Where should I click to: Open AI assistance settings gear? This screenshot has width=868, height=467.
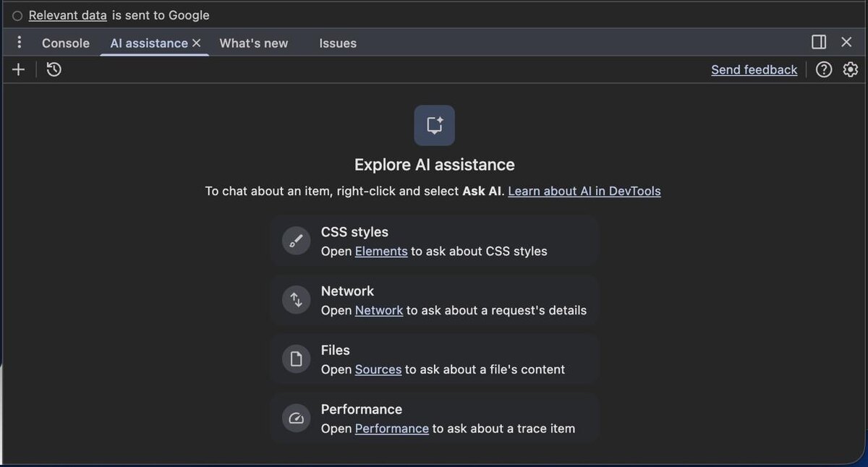point(851,69)
